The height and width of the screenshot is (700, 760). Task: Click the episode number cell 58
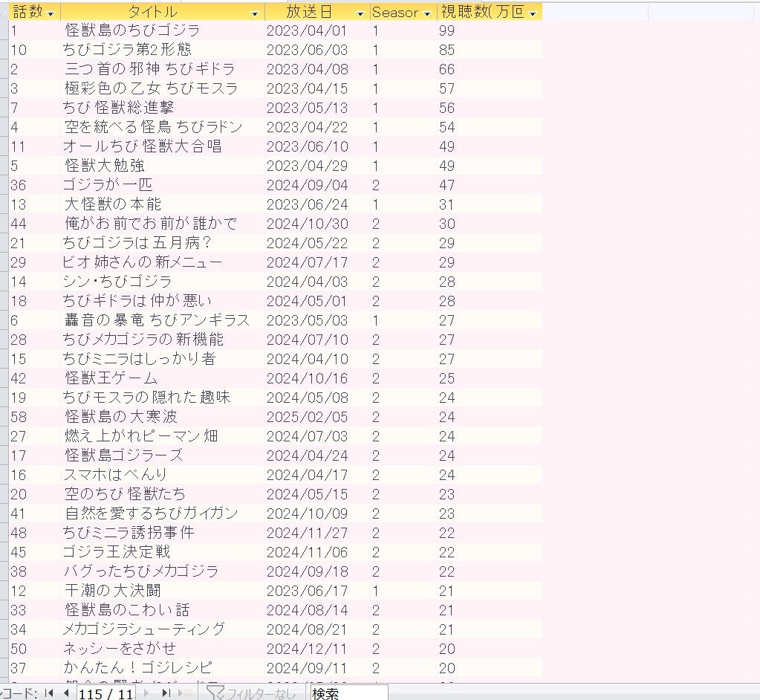34,417
